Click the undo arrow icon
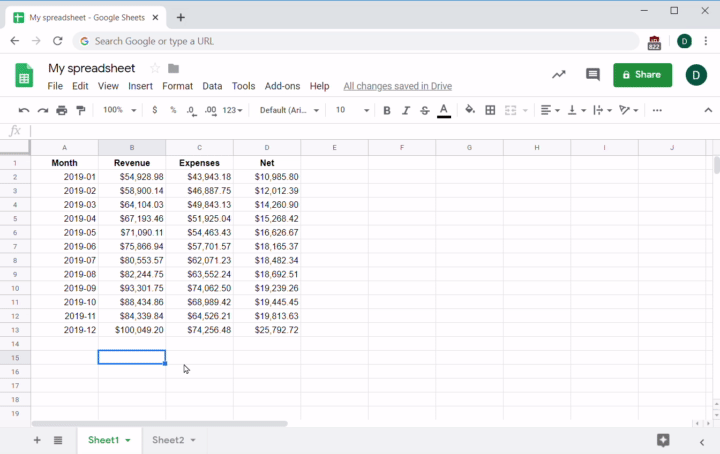Viewport: 720px width, 454px height. tap(24, 110)
